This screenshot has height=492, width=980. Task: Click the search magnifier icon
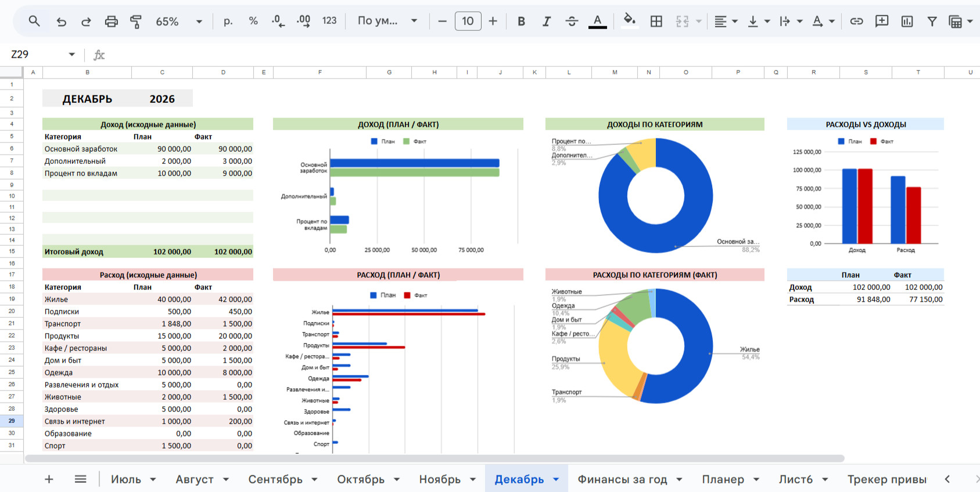coord(34,21)
